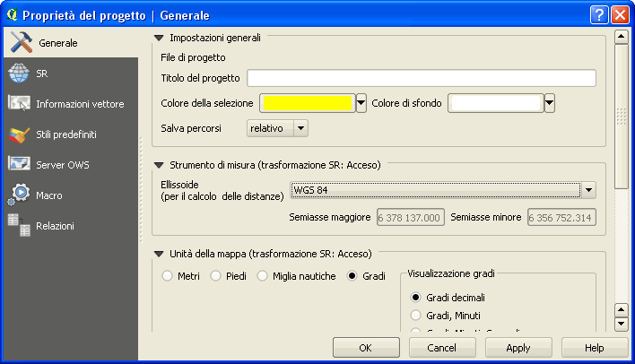Click the QGIS logo in title bar
This screenshot has width=635, height=364.
tap(12, 14)
